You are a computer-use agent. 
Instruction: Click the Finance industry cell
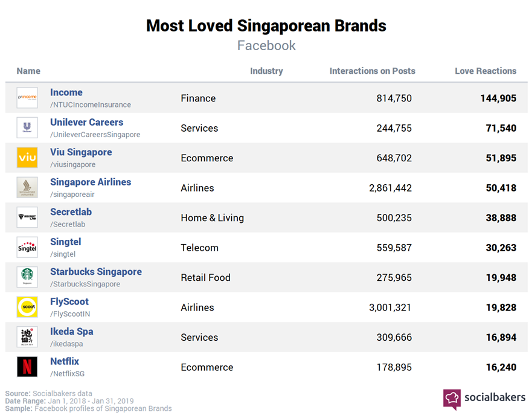point(198,98)
